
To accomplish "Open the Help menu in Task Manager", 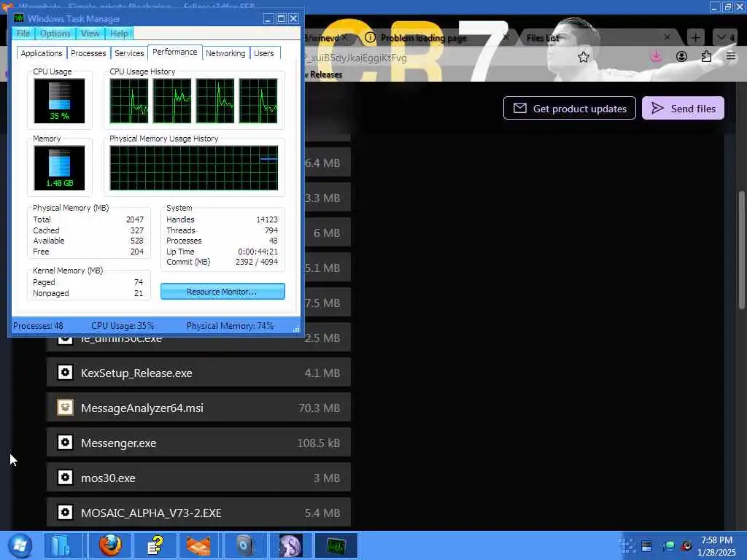I will point(119,34).
